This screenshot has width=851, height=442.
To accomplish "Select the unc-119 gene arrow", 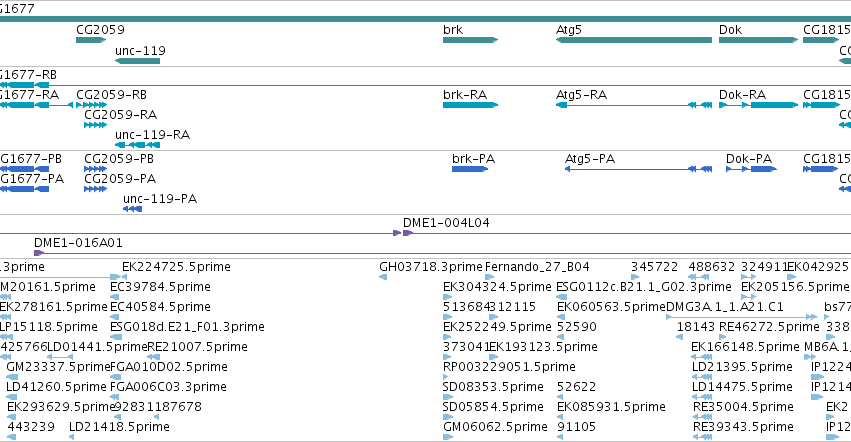I will point(137,61).
